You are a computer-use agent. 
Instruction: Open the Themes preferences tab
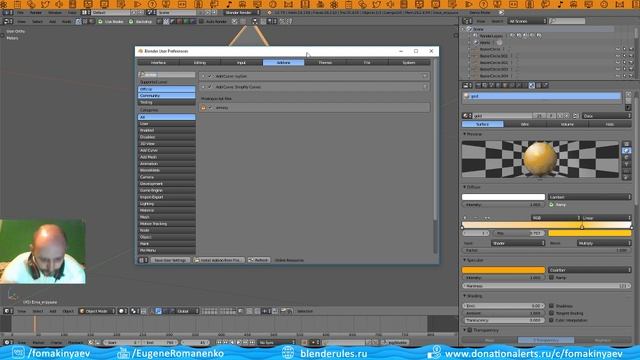tap(325, 62)
